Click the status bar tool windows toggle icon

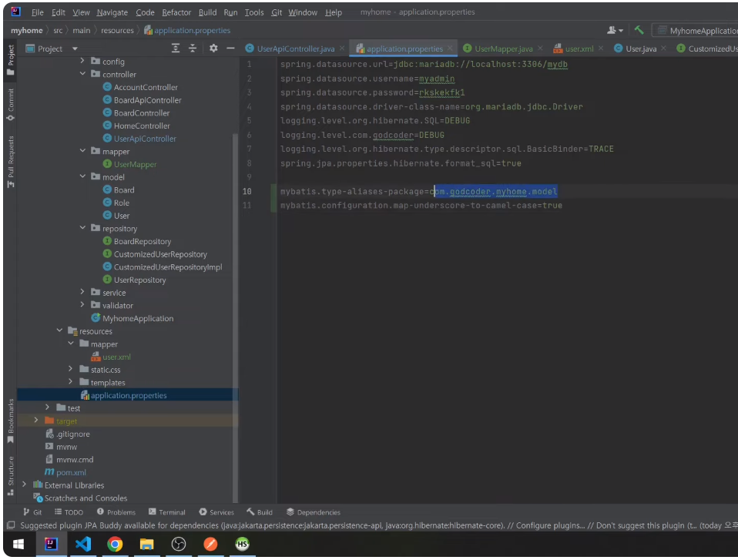pyautogui.click(x=11, y=525)
